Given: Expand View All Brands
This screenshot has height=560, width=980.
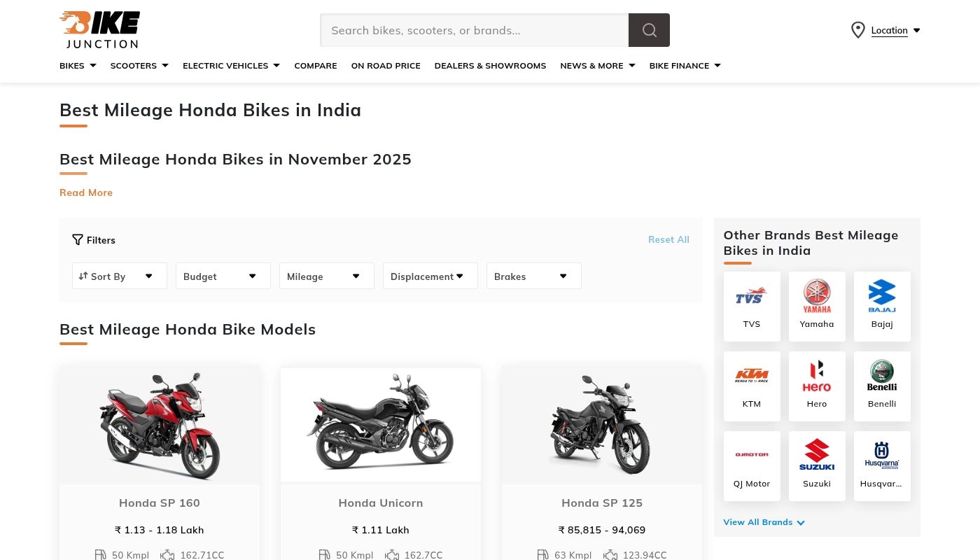Looking at the screenshot, I should [x=764, y=522].
